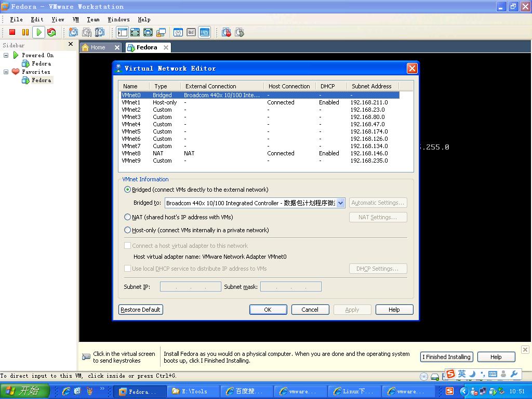Collapse the Powered On tree node
The width and height of the screenshot is (532, 399).
click(6, 55)
